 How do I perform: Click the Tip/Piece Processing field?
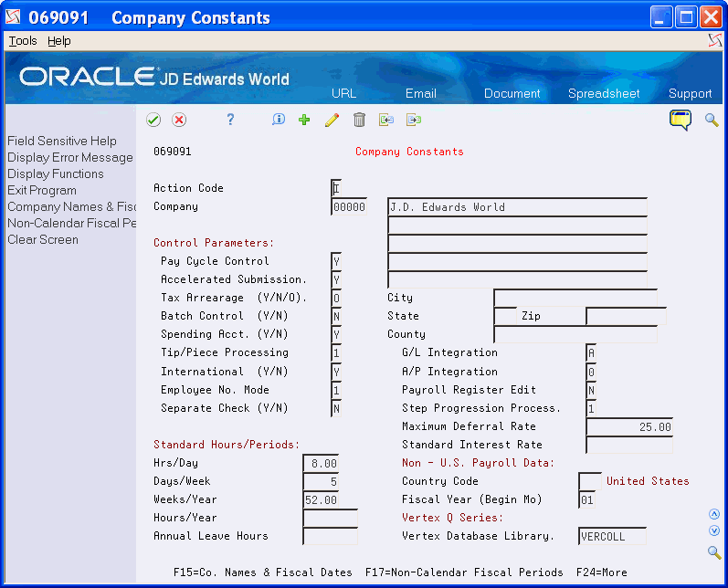[336, 352]
